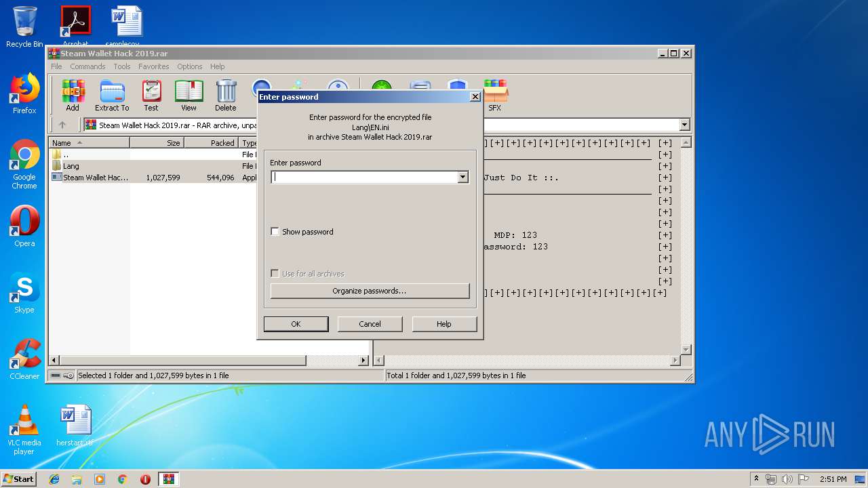Open media player taskbar icon
Viewport: 868px width, 488px height.
100,479
